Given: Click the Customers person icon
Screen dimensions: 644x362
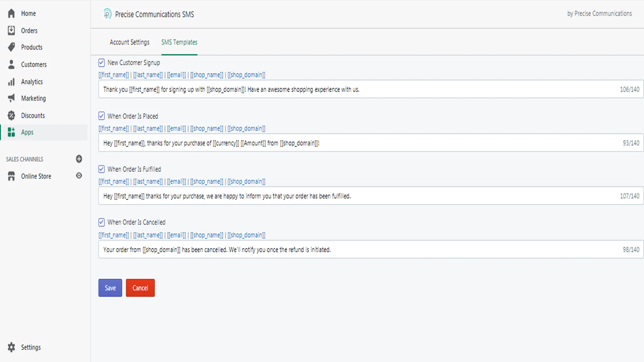Looking at the screenshot, I should (11, 64).
